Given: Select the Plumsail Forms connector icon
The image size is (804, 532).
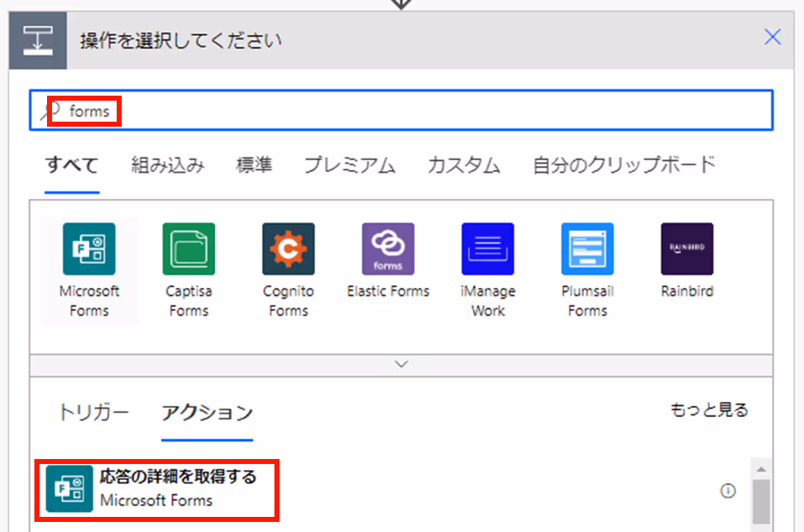Looking at the screenshot, I should 587,249.
